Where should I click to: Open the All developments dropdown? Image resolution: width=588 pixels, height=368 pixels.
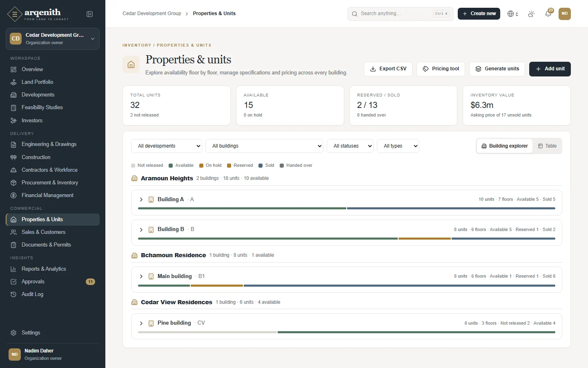[167, 146]
